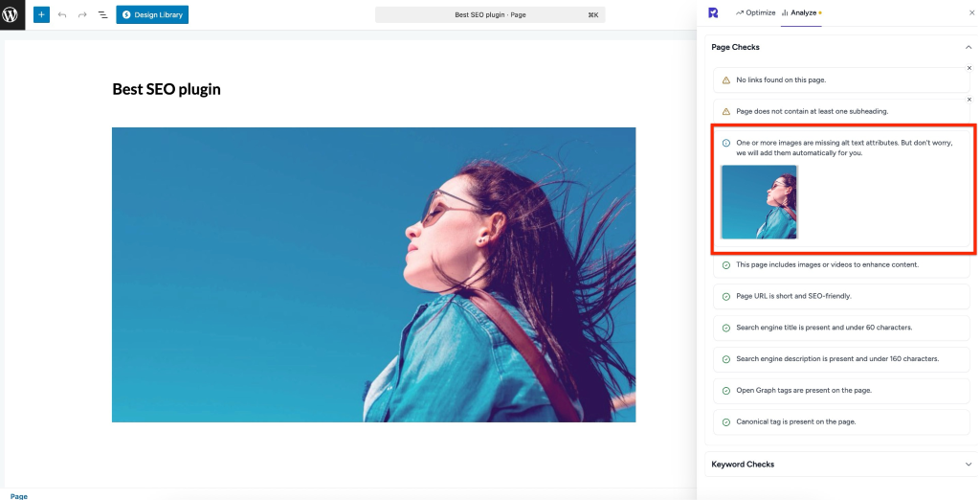Open the block inserter plus button
The height and width of the screenshot is (500, 980).
coord(41,14)
